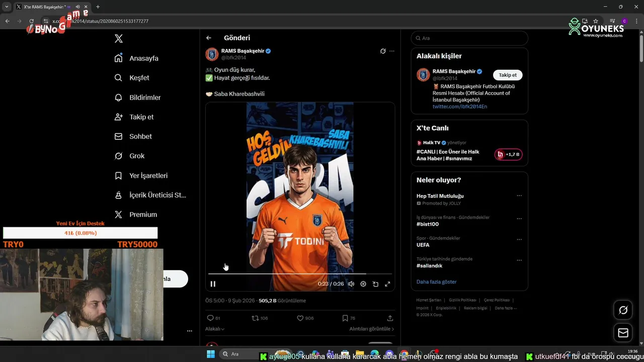
Task: Open Chrome profile avatar
Action: click(624, 21)
